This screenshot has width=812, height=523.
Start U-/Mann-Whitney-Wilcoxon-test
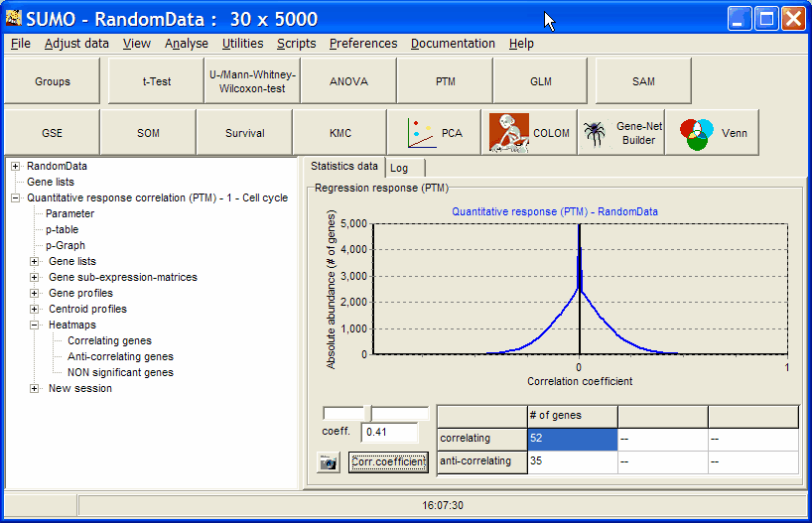(x=252, y=81)
